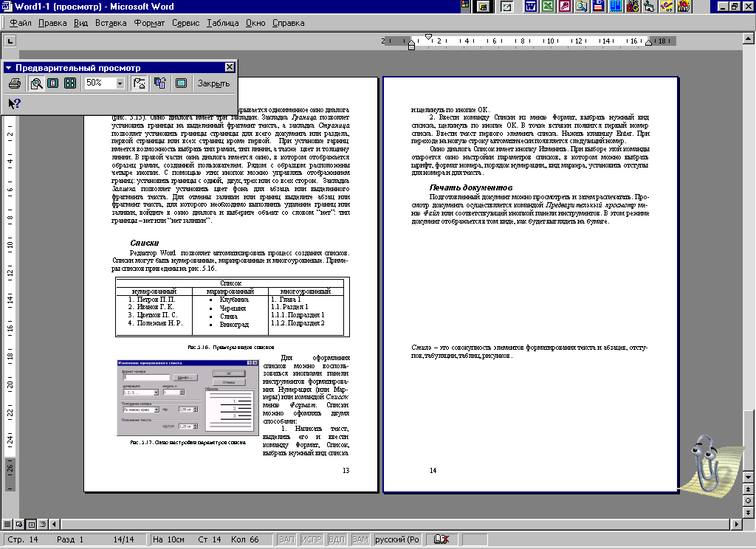Open the Вид menu

[x=80, y=23]
